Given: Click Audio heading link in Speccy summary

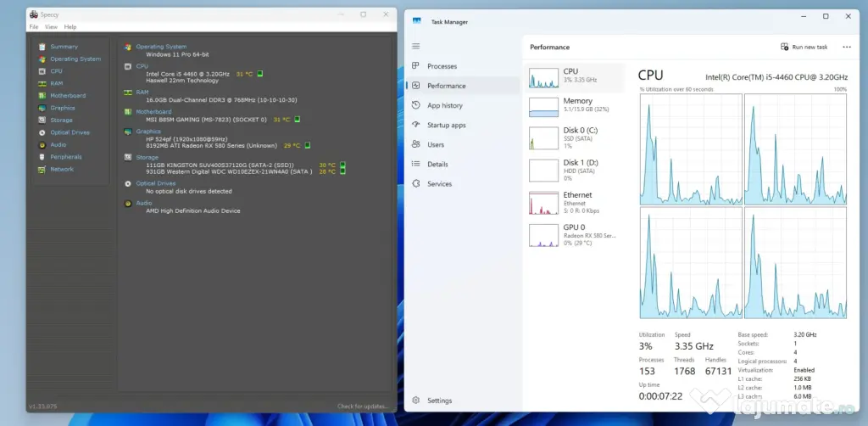Looking at the screenshot, I should (x=144, y=203).
